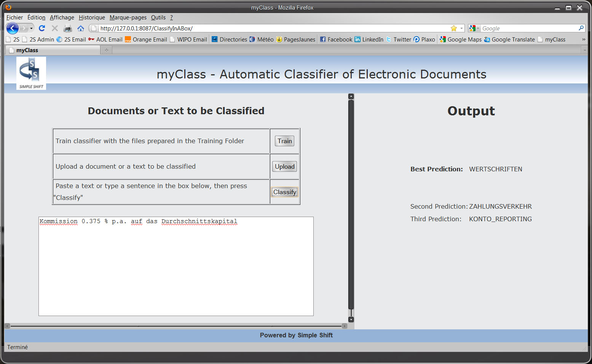Click the ZAHLUNGSVERKEHR second prediction
592x364 pixels.
(501, 206)
